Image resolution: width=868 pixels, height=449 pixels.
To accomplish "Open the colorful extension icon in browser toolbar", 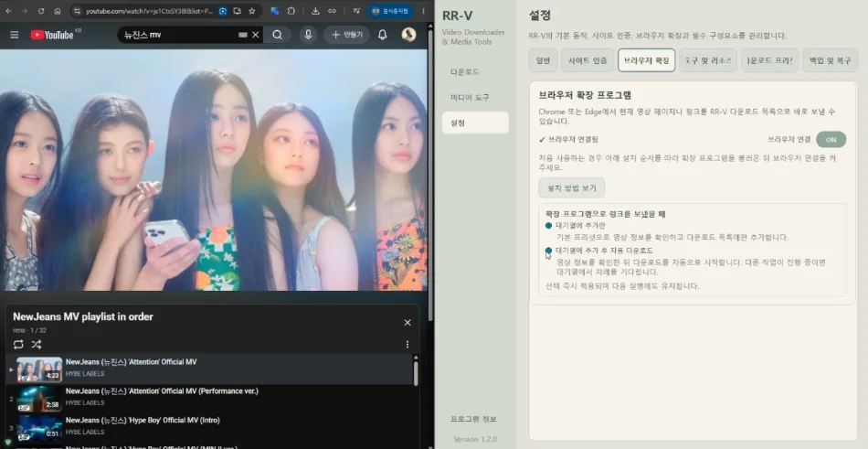I will pyautogui.click(x=275, y=11).
